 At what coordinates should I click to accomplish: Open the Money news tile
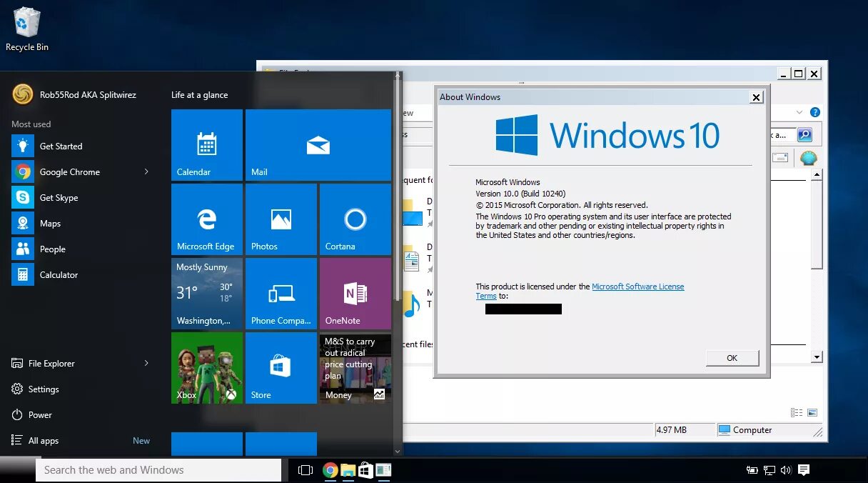tap(355, 368)
